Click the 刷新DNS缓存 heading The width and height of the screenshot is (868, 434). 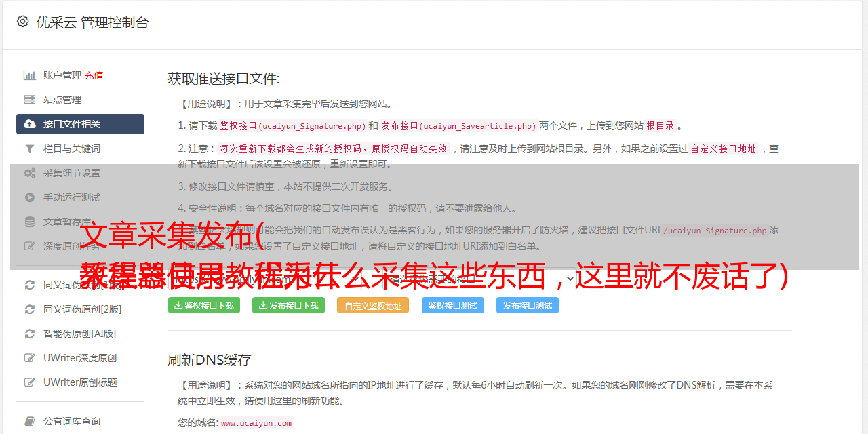tap(210, 359)
